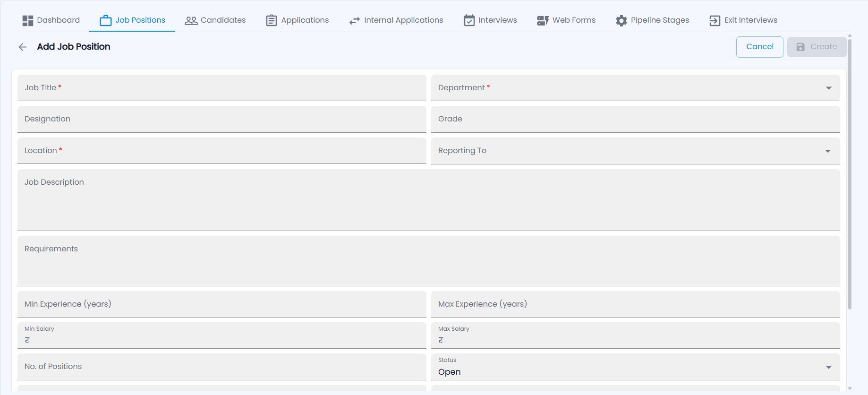Click the Pipeline Stages gear icon
This screenshot has height=395, width=868.
621,20
